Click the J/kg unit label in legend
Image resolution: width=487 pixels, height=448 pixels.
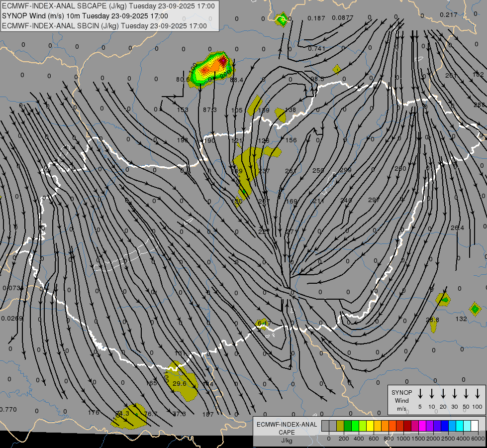point(287,441)
